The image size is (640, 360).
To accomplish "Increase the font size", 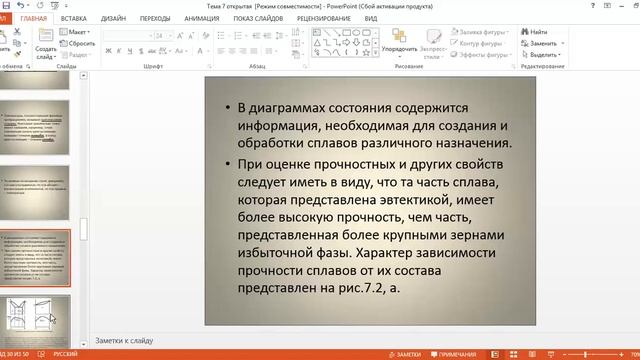I will coord(180,36).
